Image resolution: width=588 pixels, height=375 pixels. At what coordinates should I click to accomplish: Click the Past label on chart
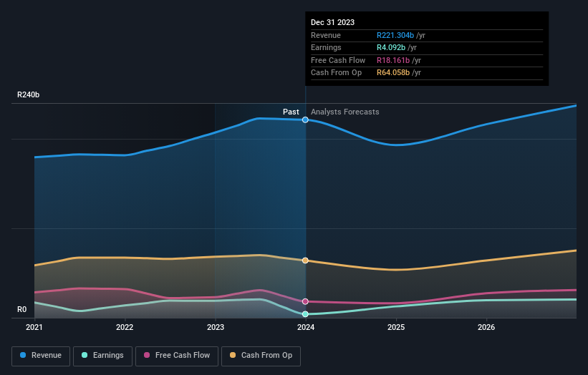tap(291, 112)
